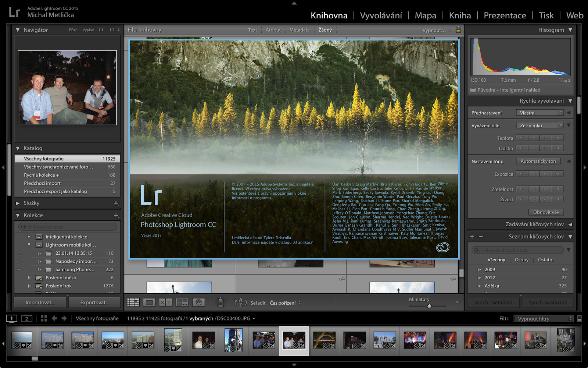Expand Zadávání klíčových slov panel

pos(570,224)
